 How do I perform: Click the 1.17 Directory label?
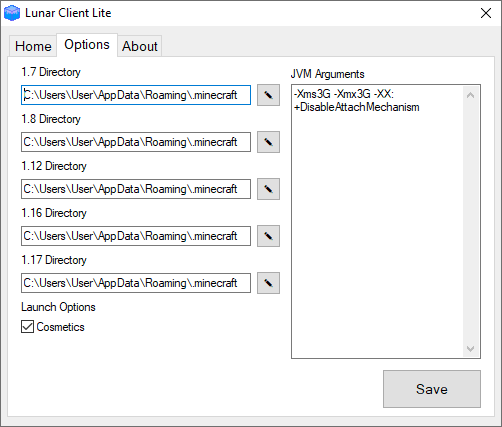tap(54, 260)
